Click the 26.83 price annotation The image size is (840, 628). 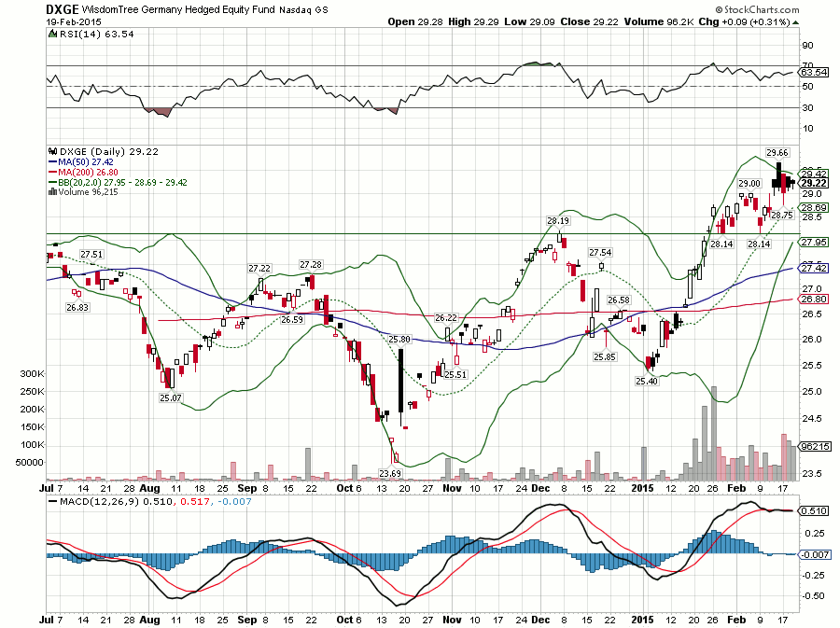(x=77, y=307)
